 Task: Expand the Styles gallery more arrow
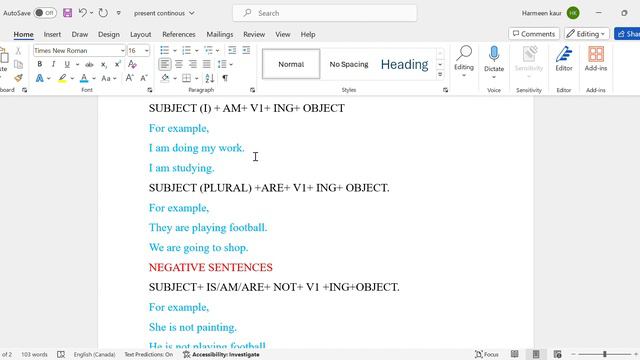(440, 75)
